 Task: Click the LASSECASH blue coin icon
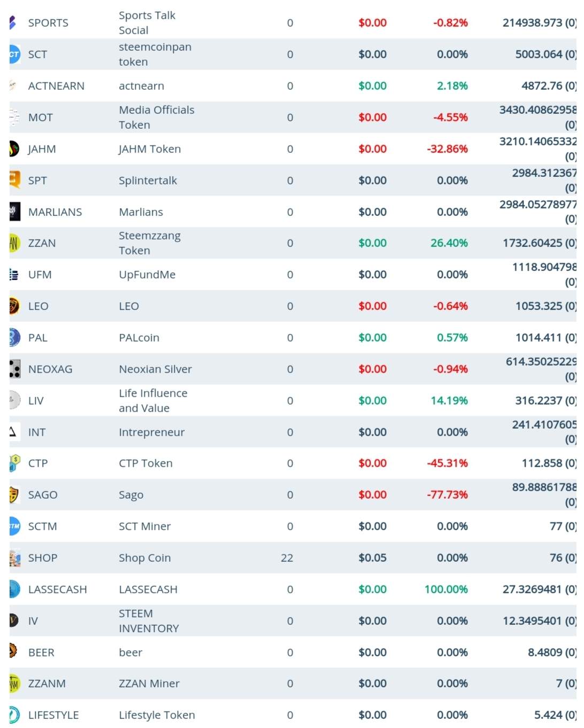tap(14, 589)
